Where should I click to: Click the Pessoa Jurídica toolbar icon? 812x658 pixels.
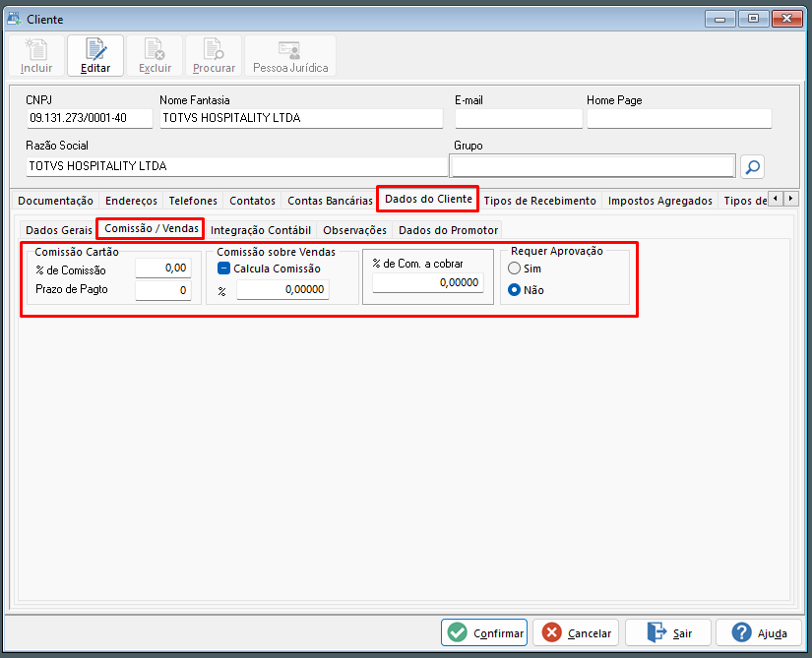[290, 56]
